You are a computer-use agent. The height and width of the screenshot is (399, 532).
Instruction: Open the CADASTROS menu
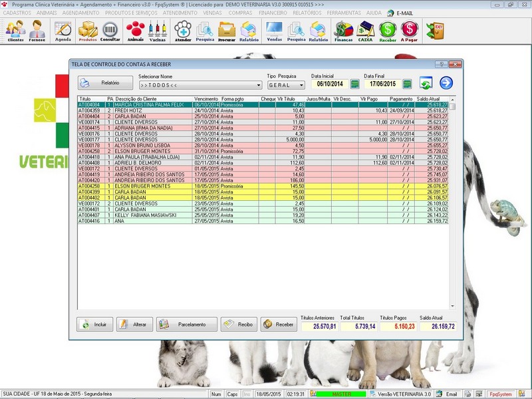[17, 13]
